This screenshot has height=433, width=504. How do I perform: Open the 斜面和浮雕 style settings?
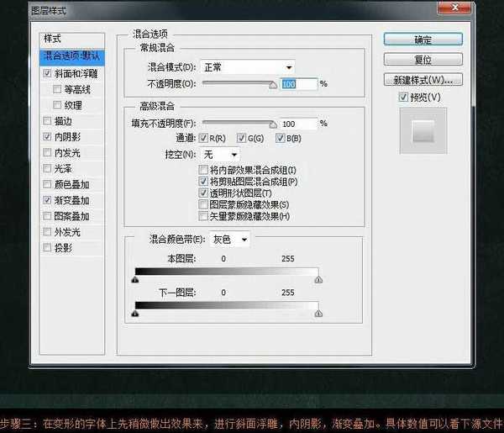point(76,74)
